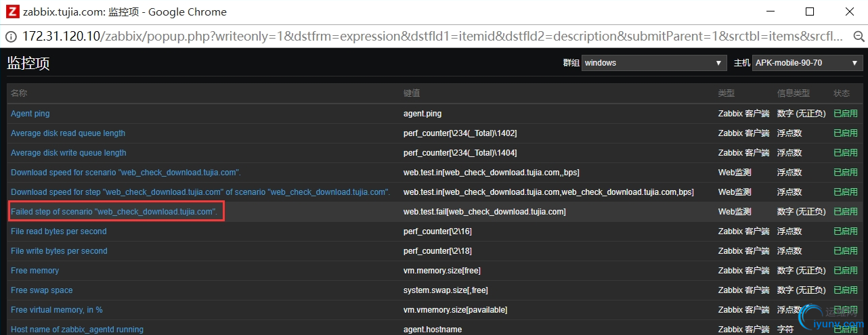This screenshot has width=868, height=335.
Task: Click the 键值 column header
Action: pos(412,93)
